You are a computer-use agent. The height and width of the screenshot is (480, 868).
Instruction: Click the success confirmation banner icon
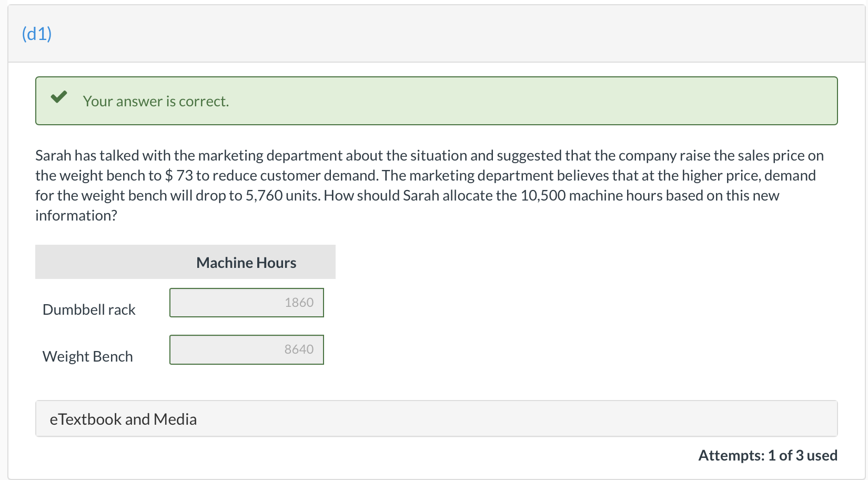(x=59, y=97)
